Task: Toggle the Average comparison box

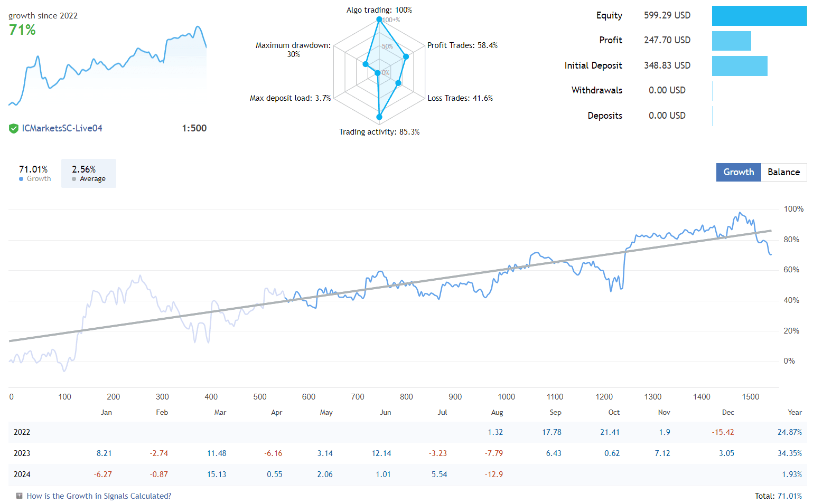Action: (88, 173)
